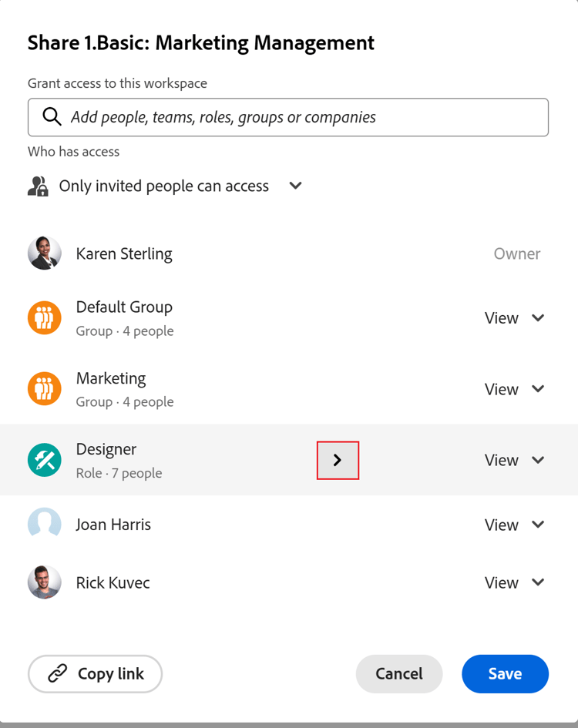This screenshot has width=578, height=728.
Task: Click the invited people lock icon
Action: 38,186
